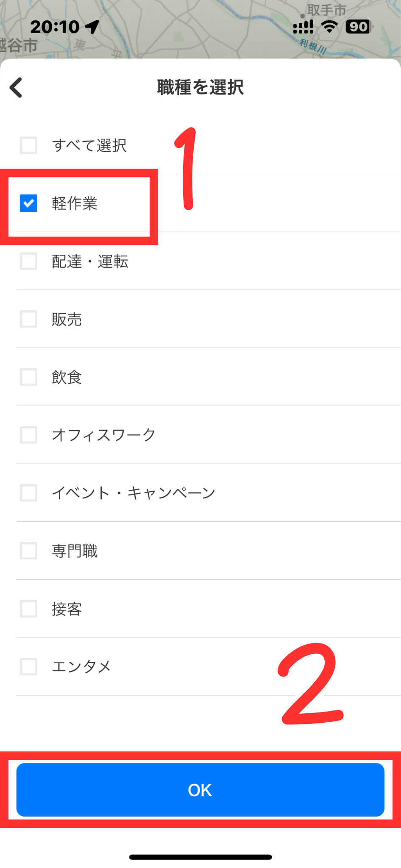Screen dimensions: 401x868
Task: Tap the home indicator bar
Action: click(200, 857)
